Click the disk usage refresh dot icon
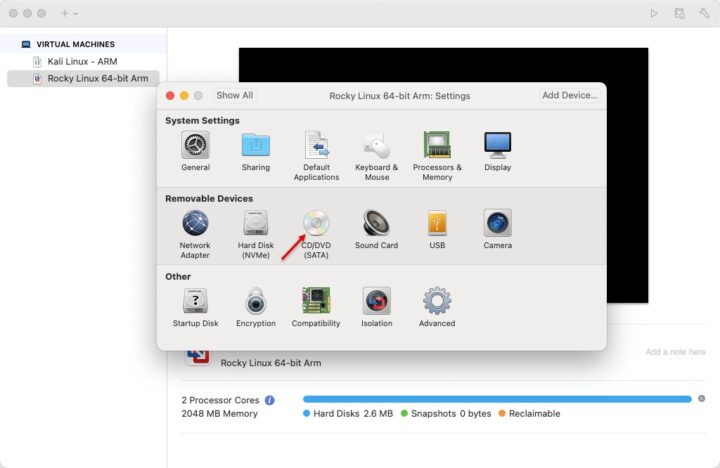The image size is (720, 468). click(x=701, y=399)
